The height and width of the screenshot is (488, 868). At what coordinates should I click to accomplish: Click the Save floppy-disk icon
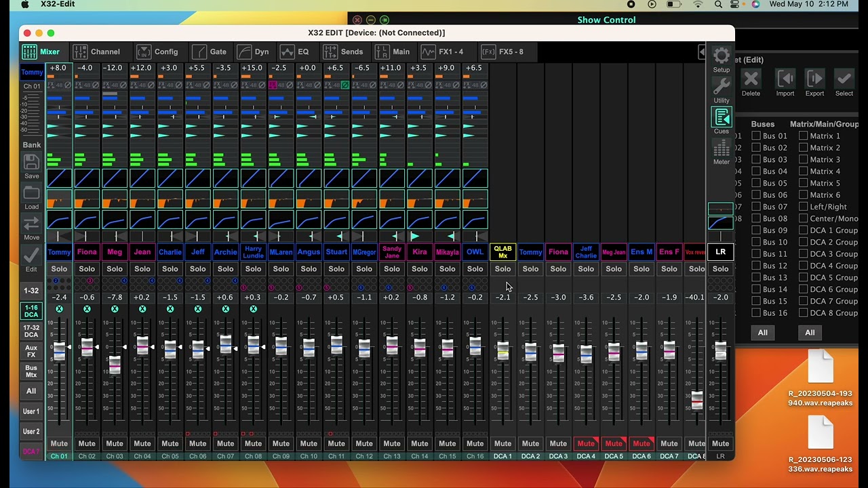point(31,162)
